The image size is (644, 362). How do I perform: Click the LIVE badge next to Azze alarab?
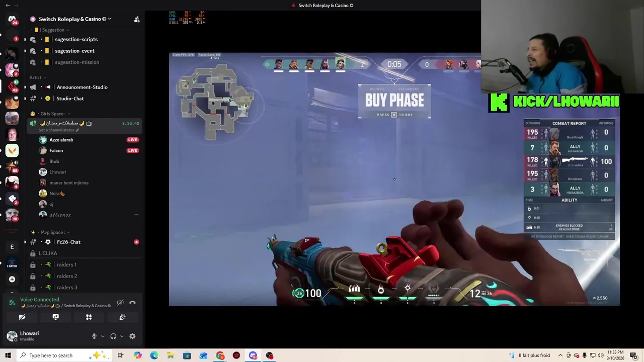click(133, 140)
